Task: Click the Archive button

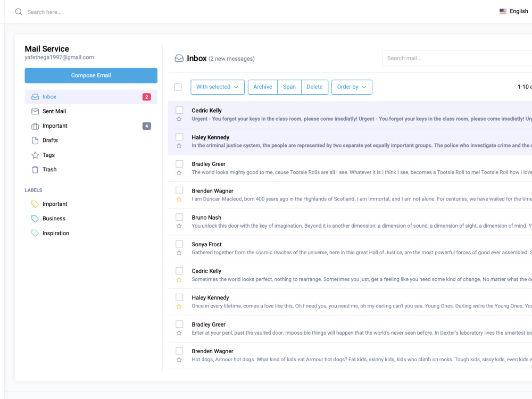Action: point(263,87)
